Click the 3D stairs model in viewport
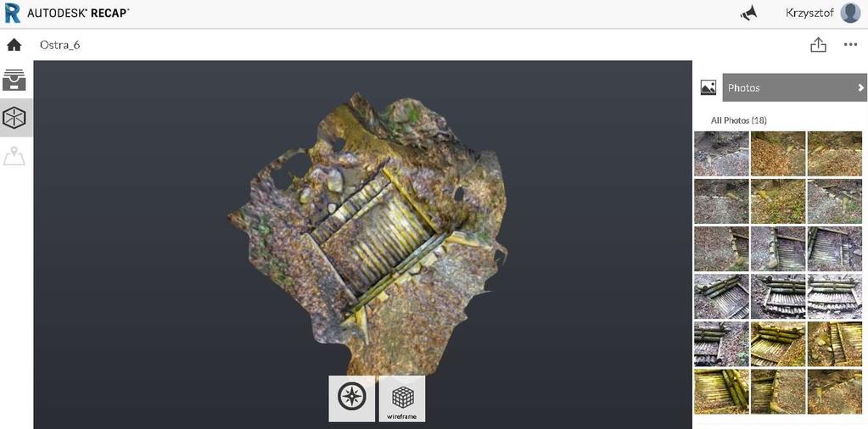Image resolution: width=868 pixels, height=429 pixels. 367,237
